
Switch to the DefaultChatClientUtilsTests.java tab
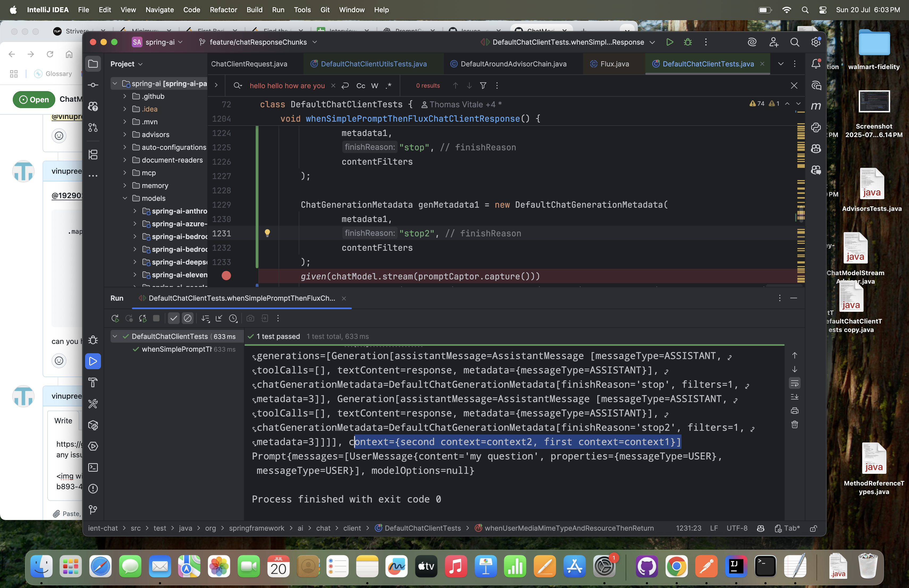373,64
